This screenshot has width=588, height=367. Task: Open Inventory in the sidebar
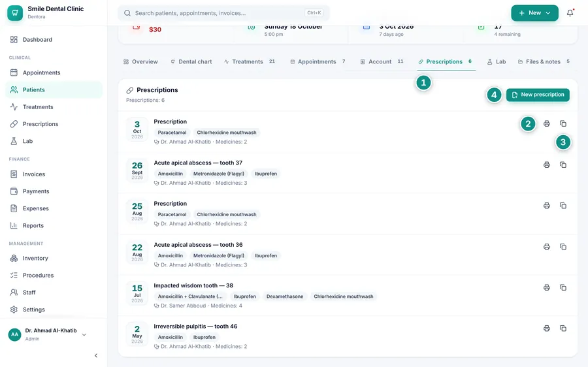pos(54,259)
